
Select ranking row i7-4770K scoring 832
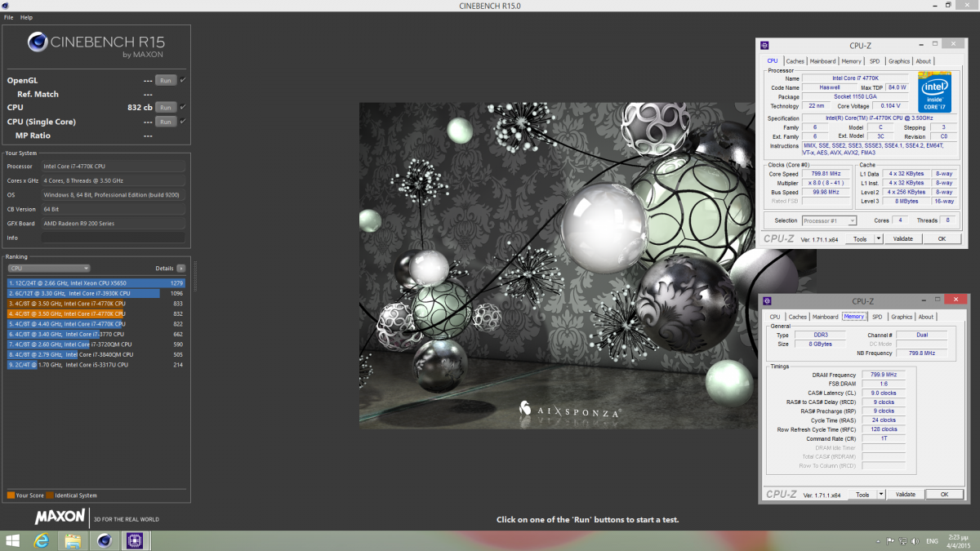(96, 313)
